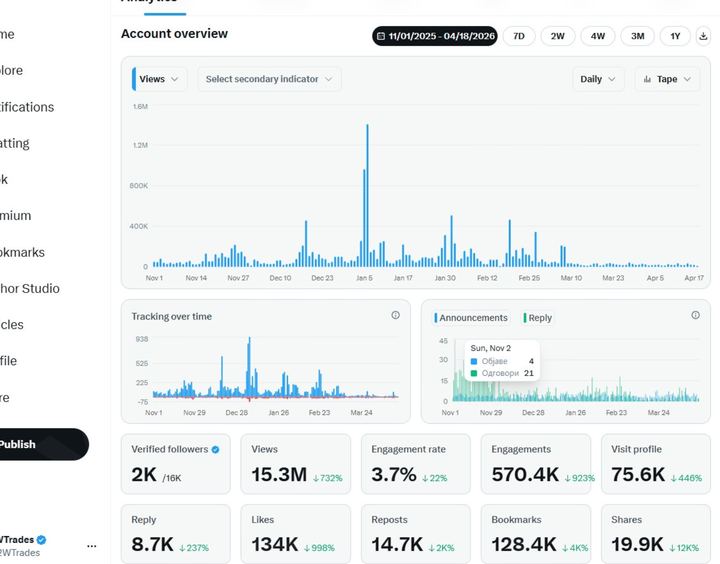Open Premium in the sidebar
Screen dimensions: 720x564
pos(16,216)
